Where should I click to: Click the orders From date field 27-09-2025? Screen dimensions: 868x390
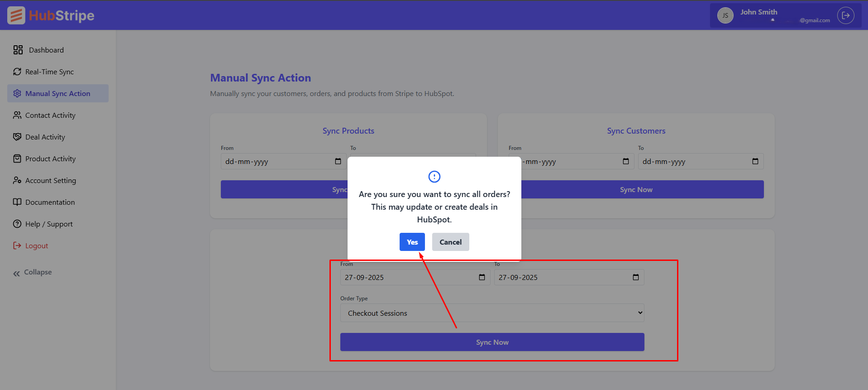coord(415,277)
